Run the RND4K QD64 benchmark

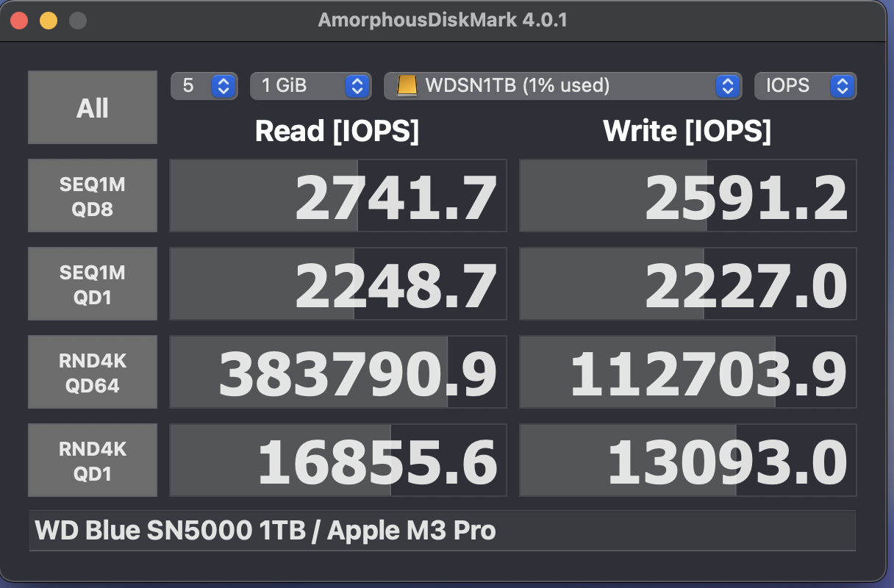93,372
